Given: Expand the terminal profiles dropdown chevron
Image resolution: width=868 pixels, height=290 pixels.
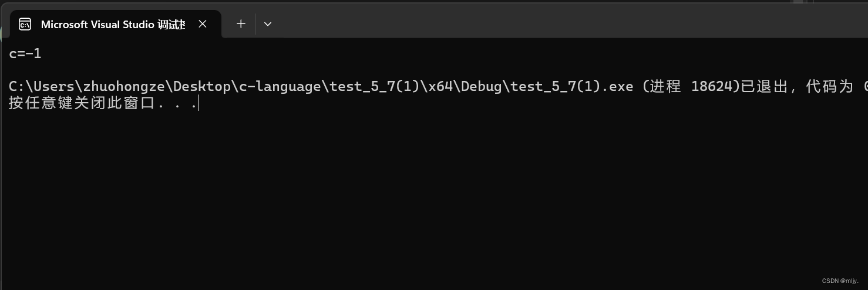Looking at the screenshot, I should [268, 24].
